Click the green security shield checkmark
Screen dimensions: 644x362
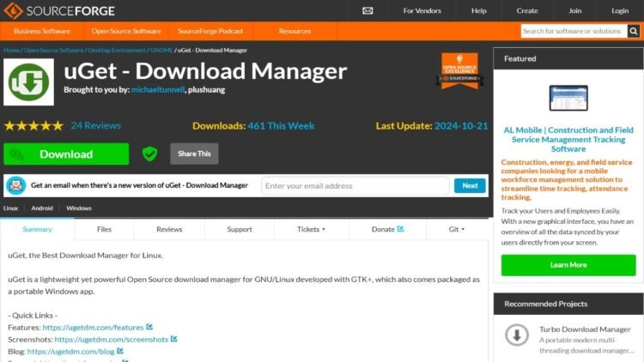tap(150, 154)
